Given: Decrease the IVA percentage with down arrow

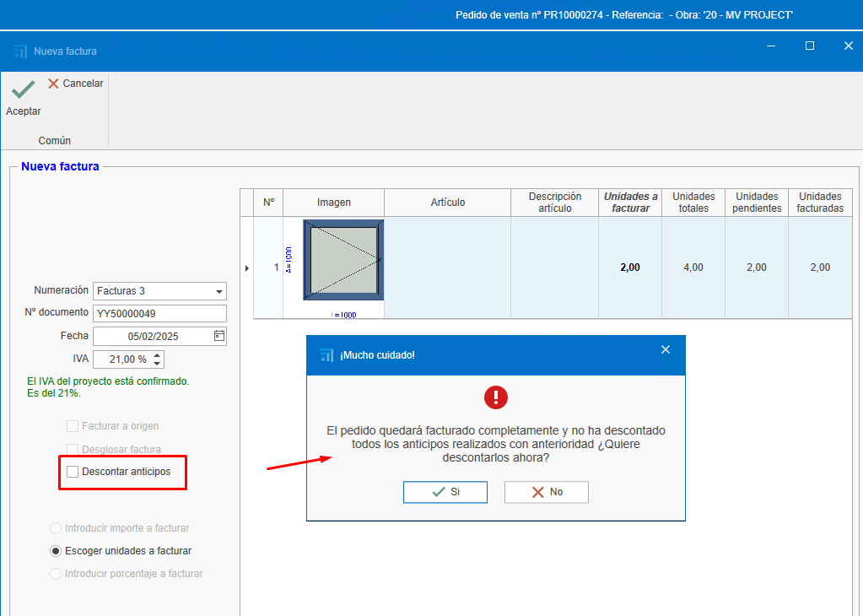Looking at the screenshot, I should [158, 364].
